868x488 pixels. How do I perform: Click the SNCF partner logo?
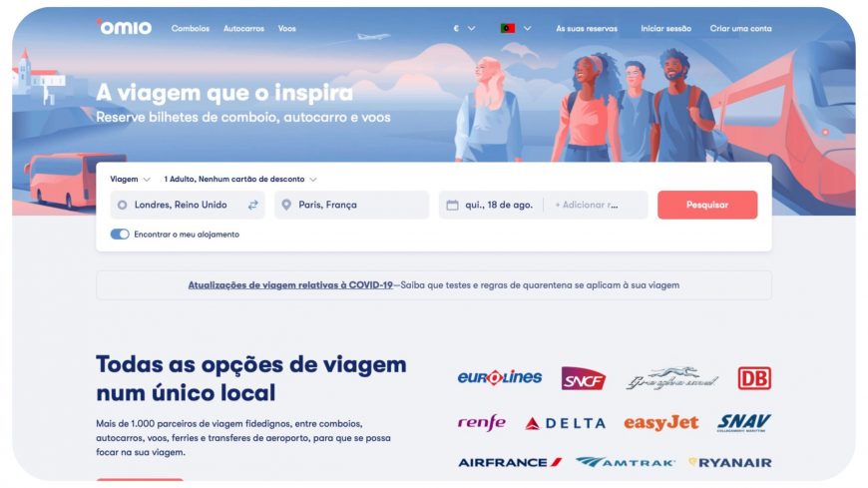[x=584, y=378]
